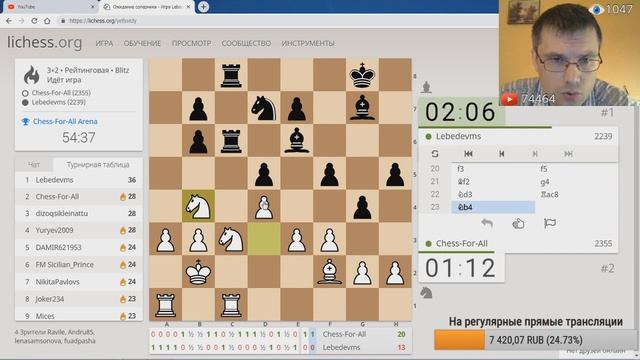The height and width of the screenshot is (360, 640).
Task: Jump to the last move
Action: pos(568,153)
